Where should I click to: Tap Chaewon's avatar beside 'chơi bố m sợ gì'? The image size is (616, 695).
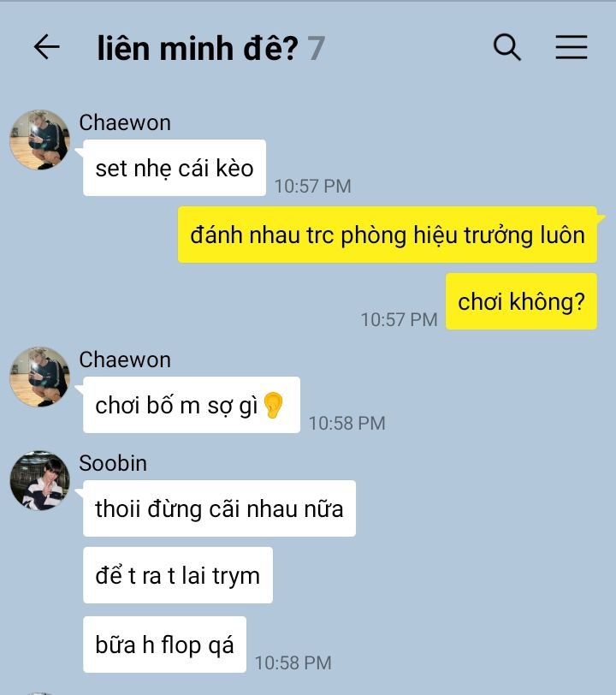40,377
